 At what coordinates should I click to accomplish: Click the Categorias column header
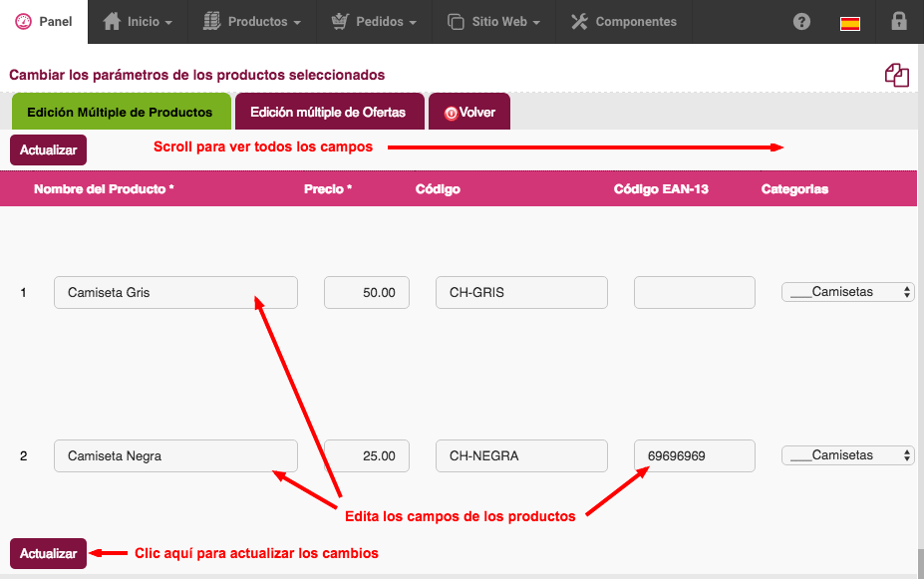pyautogui.click(x=794, y=189)
